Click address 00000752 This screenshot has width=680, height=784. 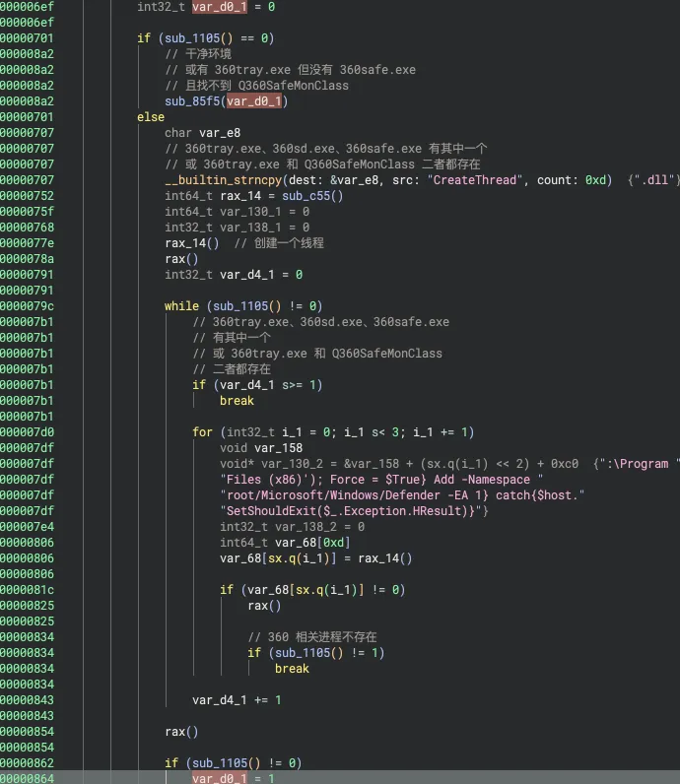tap(27, 195)
